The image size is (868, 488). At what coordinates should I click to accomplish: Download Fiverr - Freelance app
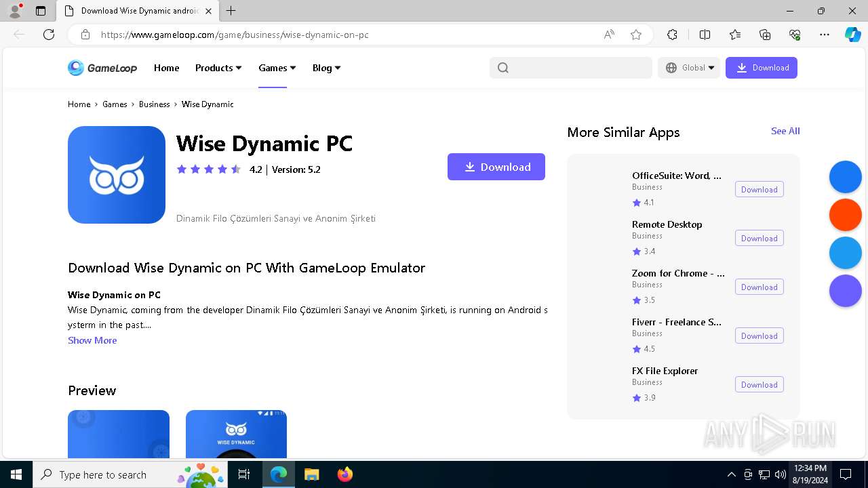(759, 336)
